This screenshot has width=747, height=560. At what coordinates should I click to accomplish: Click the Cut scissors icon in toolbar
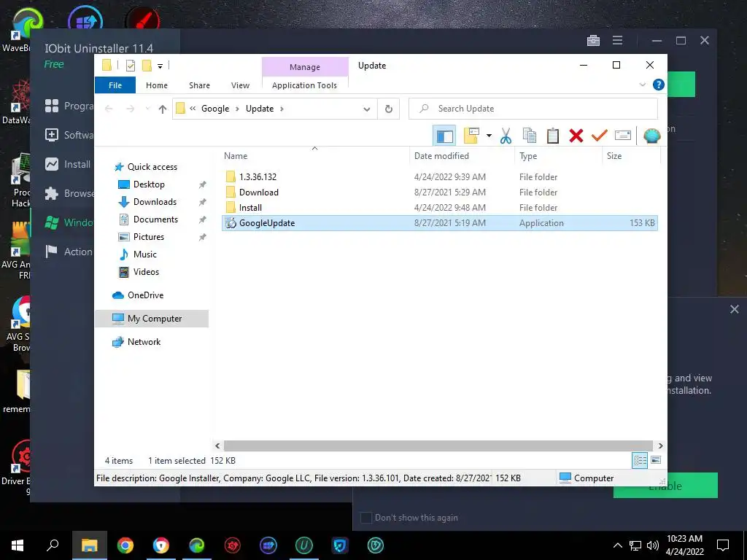(506, 136)
